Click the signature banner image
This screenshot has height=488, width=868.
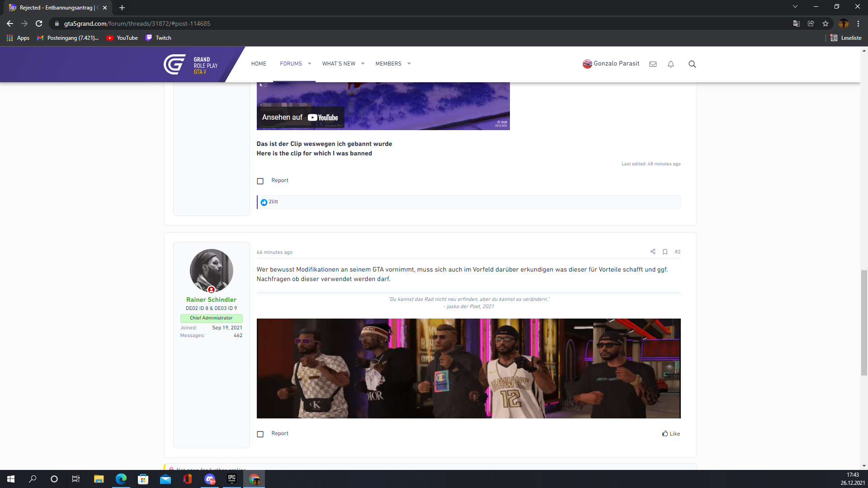click(x=468, y=368)
